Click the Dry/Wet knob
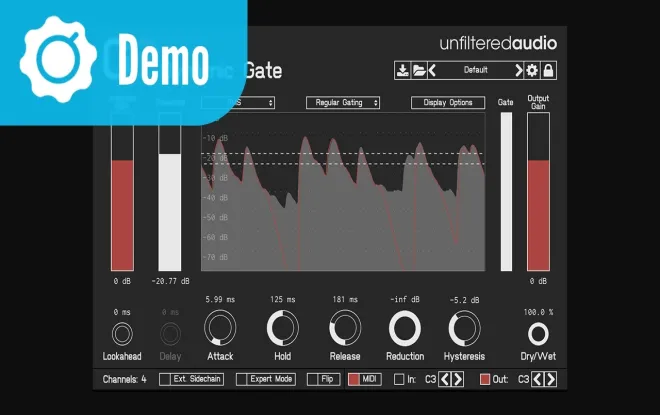 click(x=538, y=334)
